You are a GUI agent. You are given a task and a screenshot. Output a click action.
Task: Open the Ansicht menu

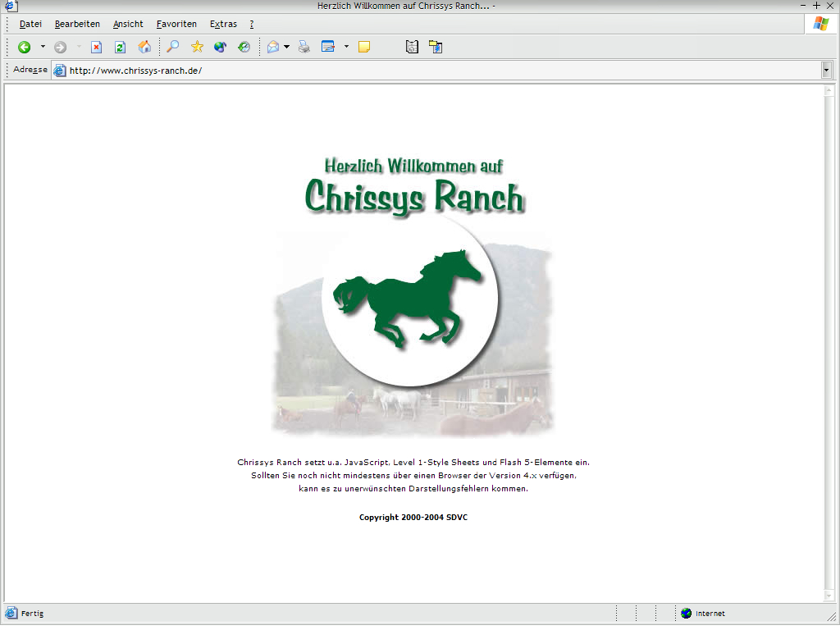point(128,24)
